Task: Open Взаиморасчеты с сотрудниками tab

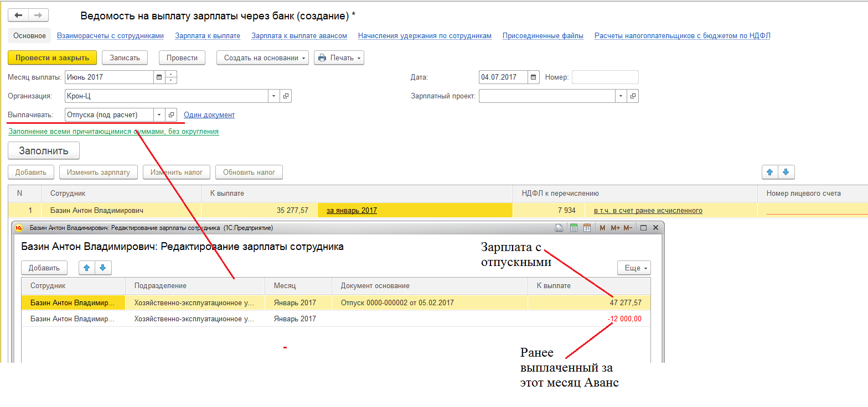Action: pos(110,36)
